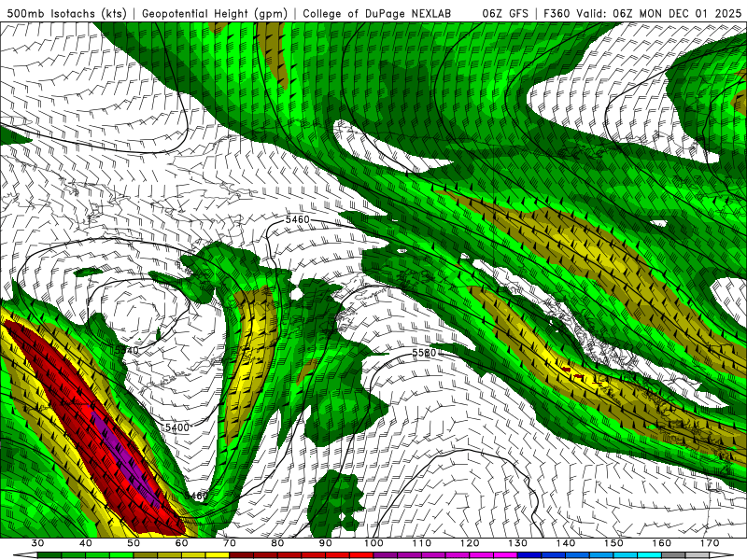
Task: Pick the dark purple 100–105 kt legend swatch
Action: [386, 555]
